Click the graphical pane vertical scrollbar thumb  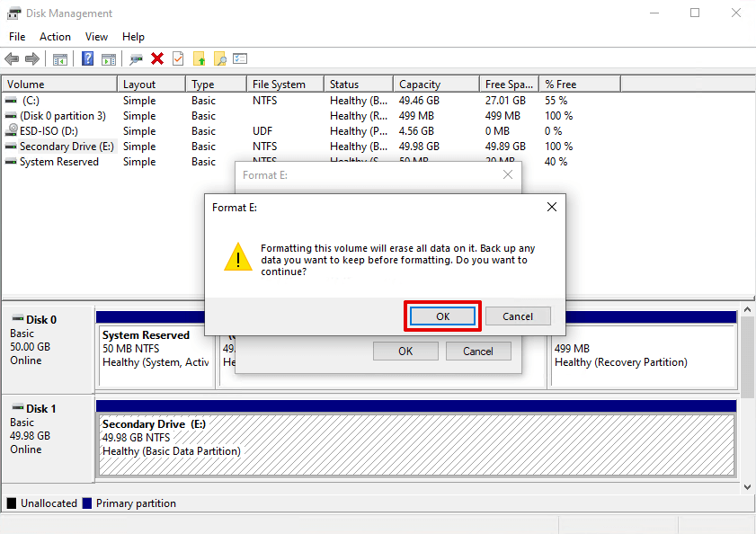(x=747, y=357)
